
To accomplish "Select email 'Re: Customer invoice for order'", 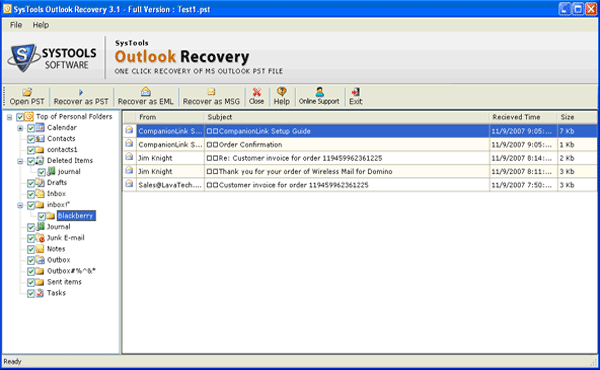I will coord(360,158).
